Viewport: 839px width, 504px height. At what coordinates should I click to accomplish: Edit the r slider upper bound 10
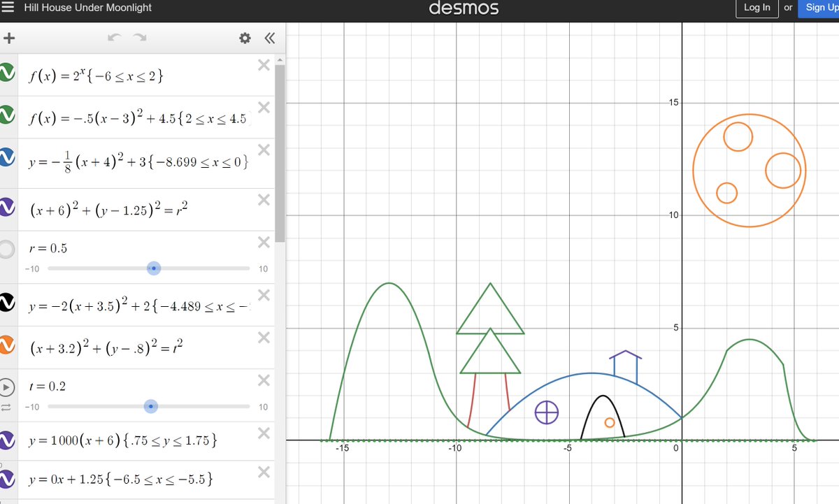point(263,269)
